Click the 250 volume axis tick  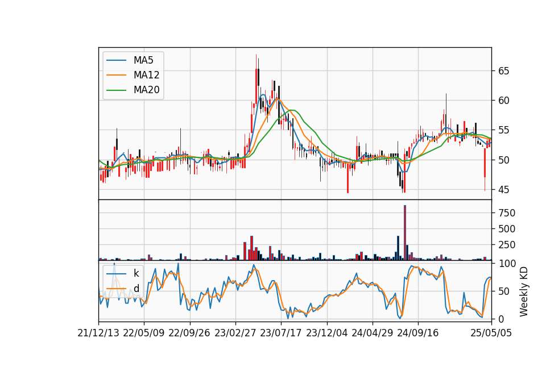(x=507, y=245)
